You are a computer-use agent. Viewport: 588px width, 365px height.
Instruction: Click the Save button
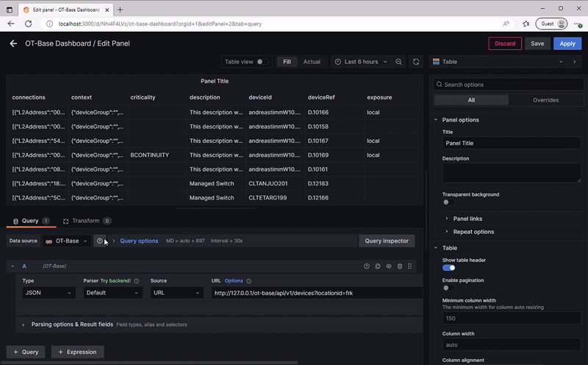click(537, 43)
